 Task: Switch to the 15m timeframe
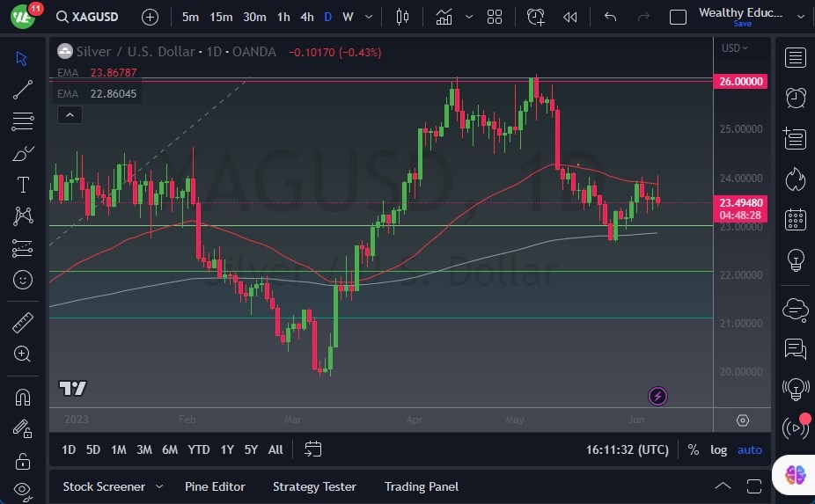[x=221, y=17]
